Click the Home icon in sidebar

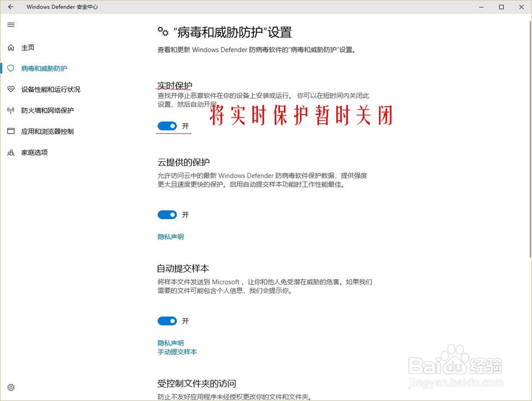tap(11, 47)
